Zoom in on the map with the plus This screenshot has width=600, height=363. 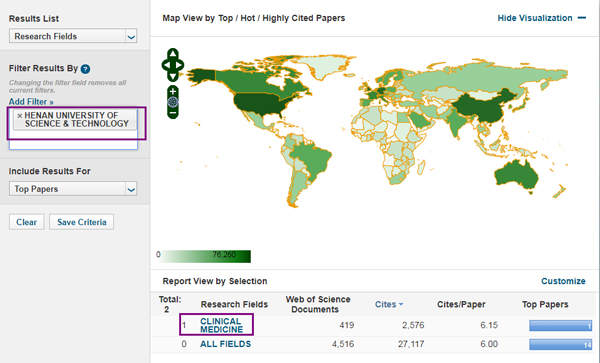173,91
